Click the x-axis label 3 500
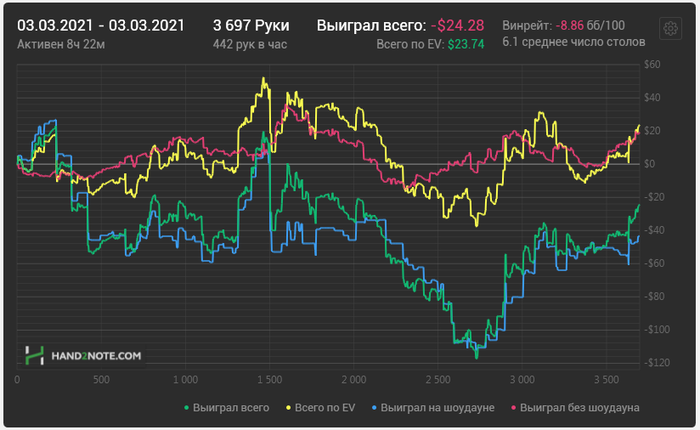The image size is (700, 430). coord(606,380)
